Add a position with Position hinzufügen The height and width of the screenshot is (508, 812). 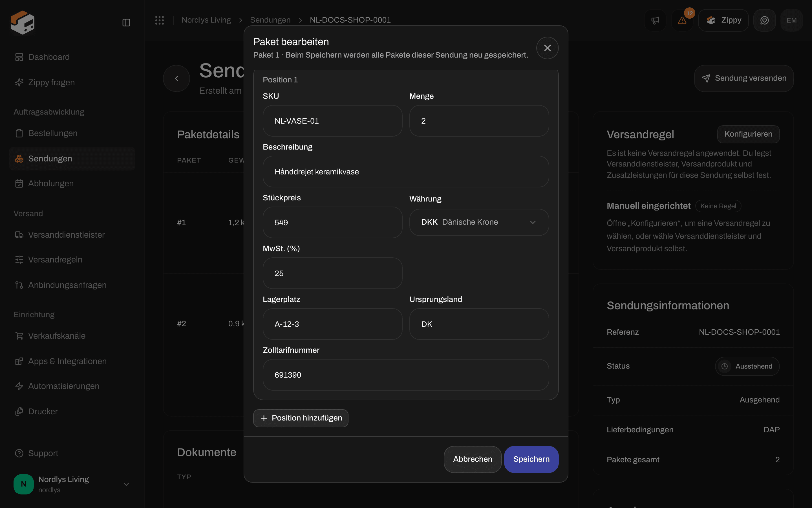[x=301, y=418]
